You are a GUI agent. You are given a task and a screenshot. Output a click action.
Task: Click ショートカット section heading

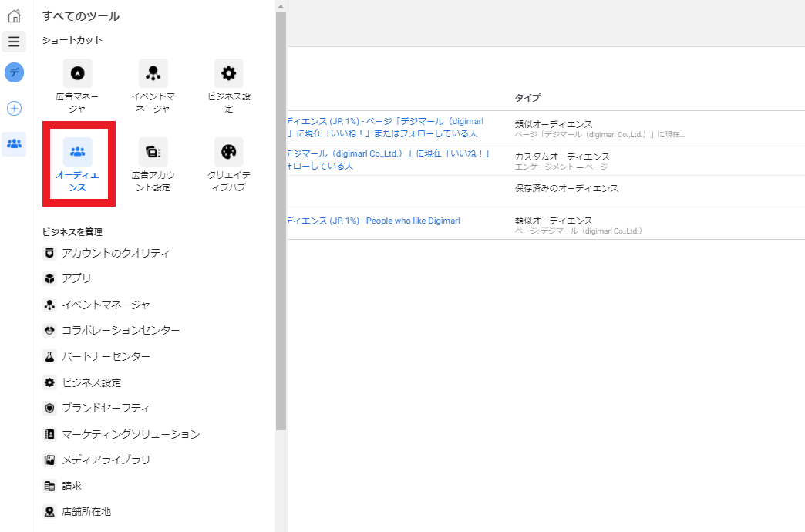72,40
